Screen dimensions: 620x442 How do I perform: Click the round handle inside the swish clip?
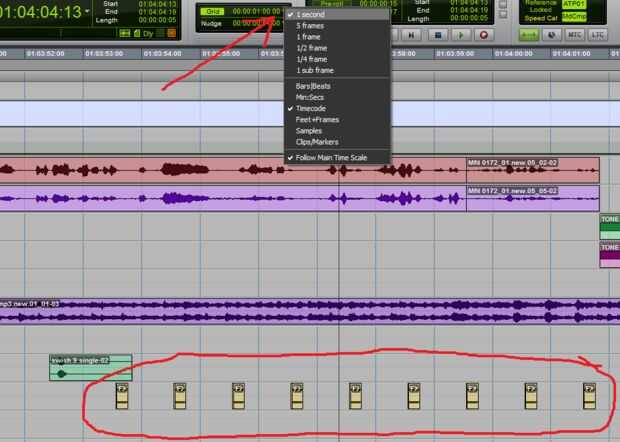pos(61,374)
